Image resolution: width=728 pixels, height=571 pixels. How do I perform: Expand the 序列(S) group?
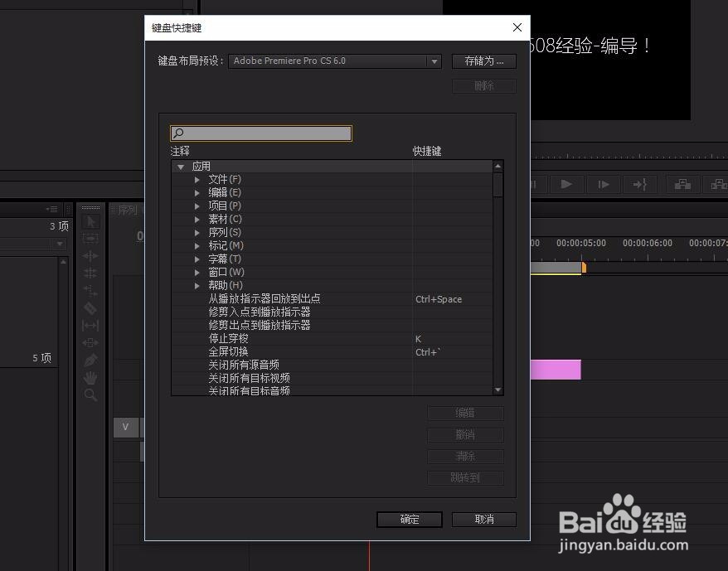click(x=197, y=233)
